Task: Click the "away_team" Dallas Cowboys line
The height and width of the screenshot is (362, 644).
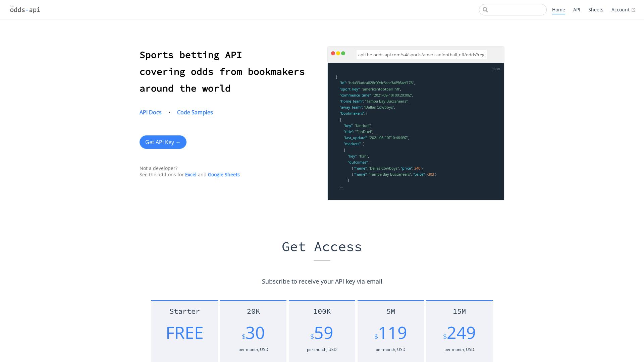Action: (x=367, y=107)
